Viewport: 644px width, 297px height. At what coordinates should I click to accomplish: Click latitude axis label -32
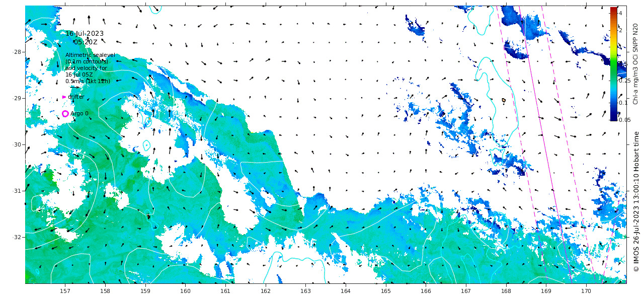tap(17, 237)
